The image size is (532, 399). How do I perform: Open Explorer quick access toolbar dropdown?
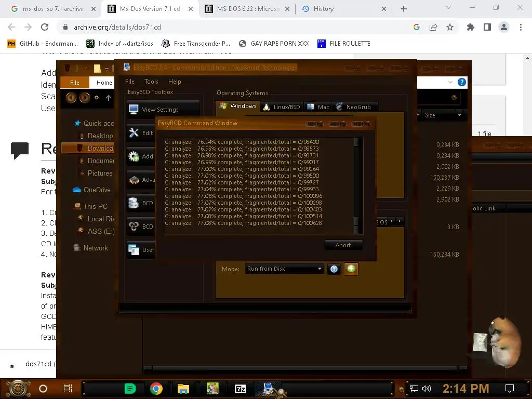107,69
